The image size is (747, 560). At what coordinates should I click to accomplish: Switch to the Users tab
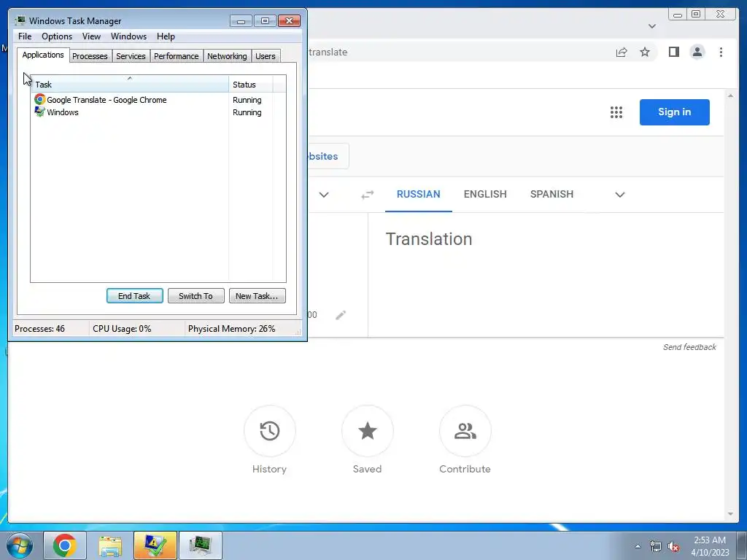point(266,56)
